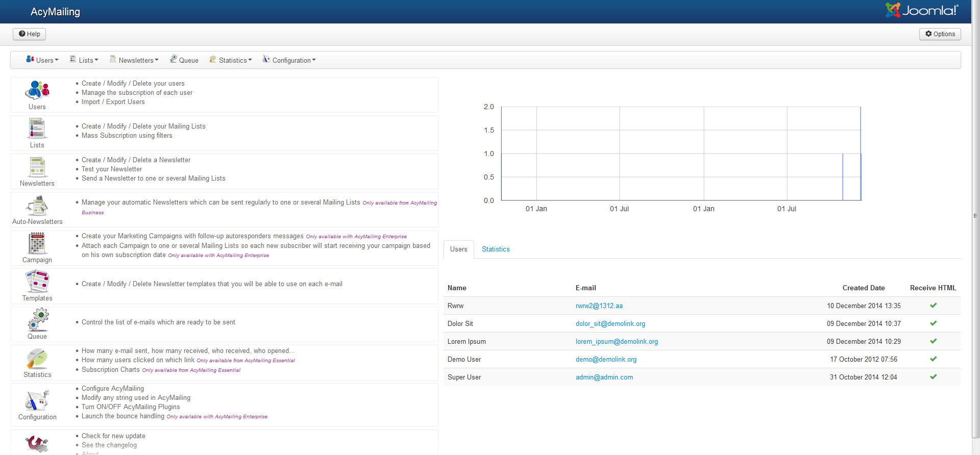This screenshot has height=455, width=980.
Task: Open email link lorem_ipsum@demolink.org
Action: point(617,342)
